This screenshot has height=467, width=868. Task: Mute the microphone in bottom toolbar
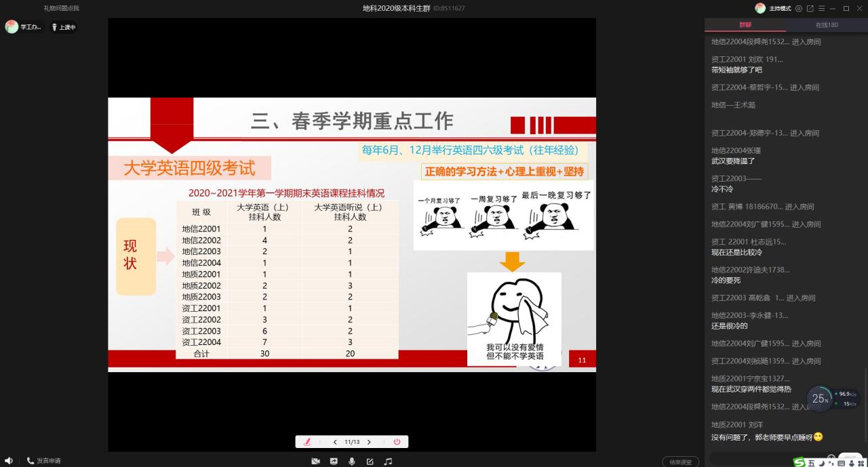click(351, 462)
